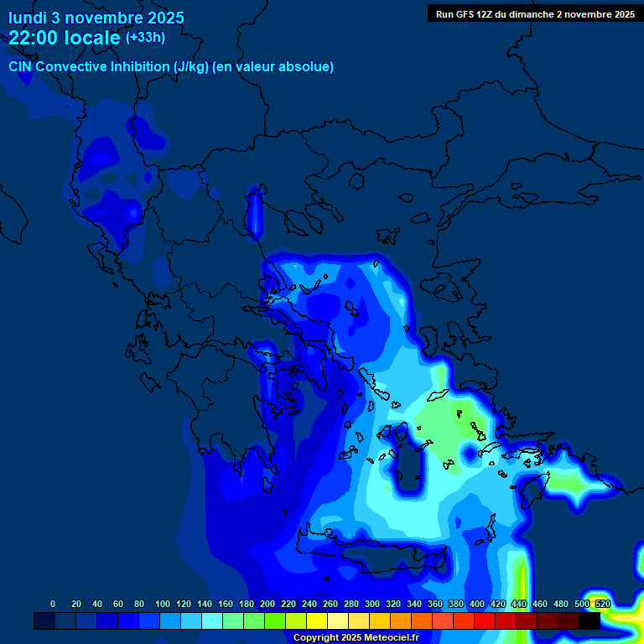Click the 300 value on the legend scale
This screenshot has height=644, width=644.
372,604
